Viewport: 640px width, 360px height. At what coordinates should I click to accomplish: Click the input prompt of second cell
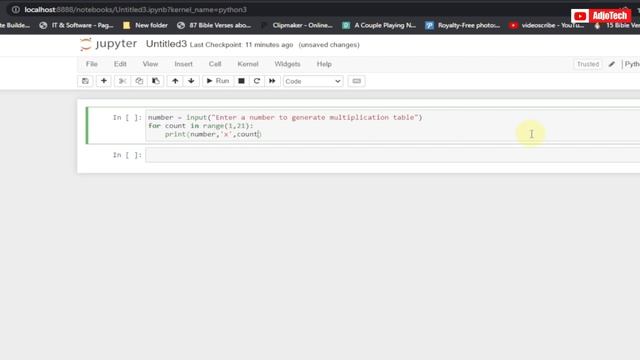(127, 155)
